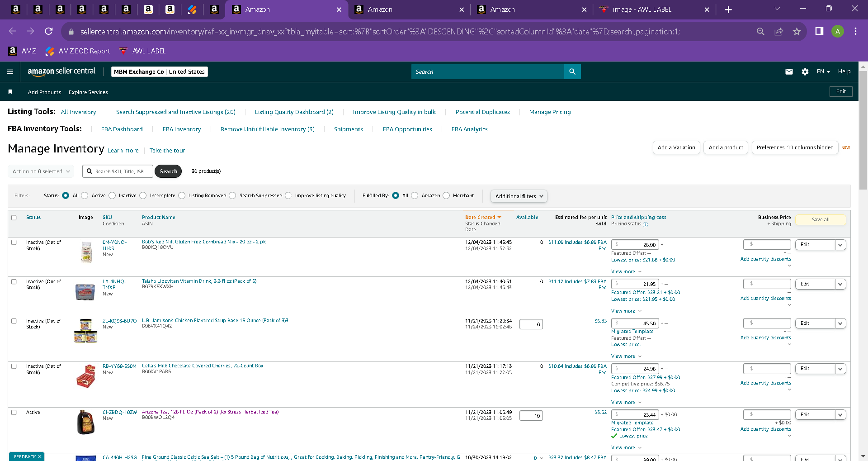This screenshot has width=868, height=461.
Task: Bookmark this page with star icon
Action: coord(797,31)
